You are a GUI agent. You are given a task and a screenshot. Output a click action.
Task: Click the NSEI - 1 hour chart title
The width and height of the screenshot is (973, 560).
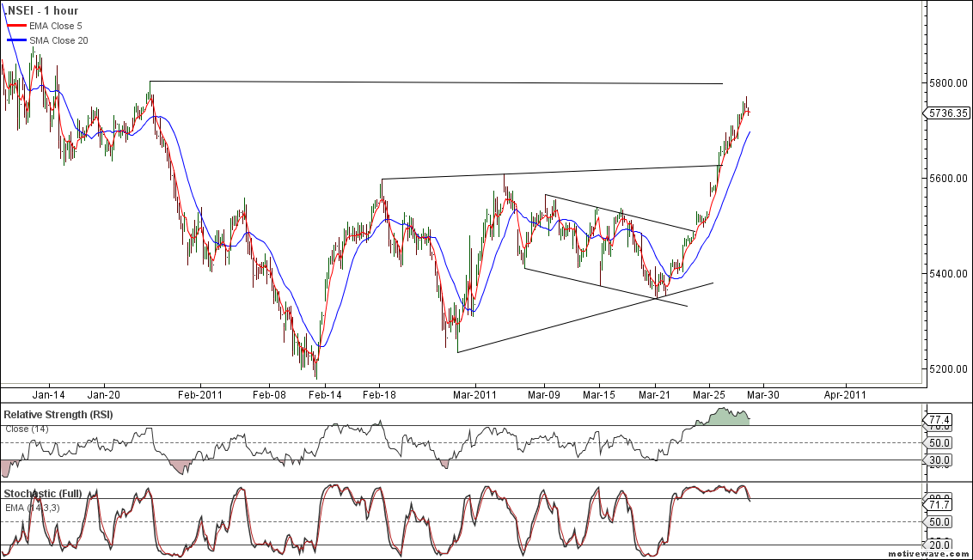(x=41, y=11)
